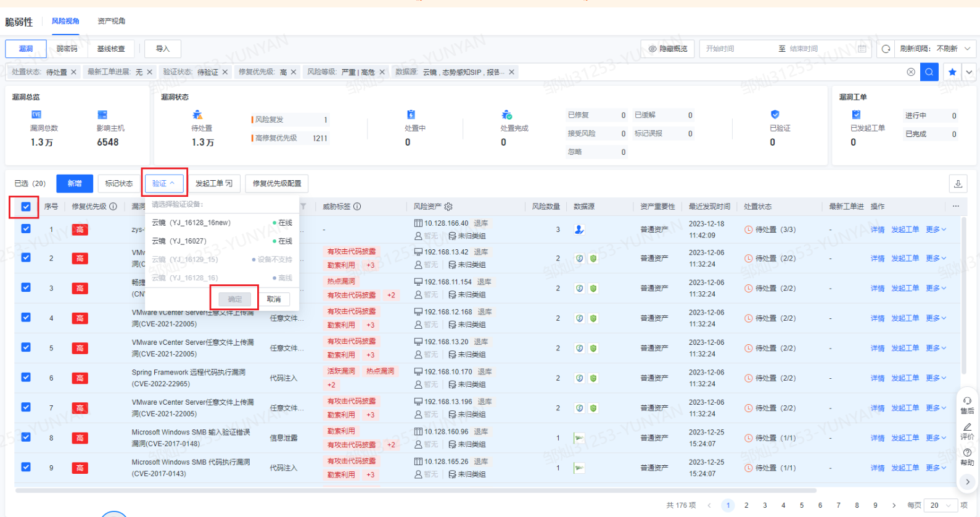
Task: Switch to the 资产视角 tab
Action: 111,21
